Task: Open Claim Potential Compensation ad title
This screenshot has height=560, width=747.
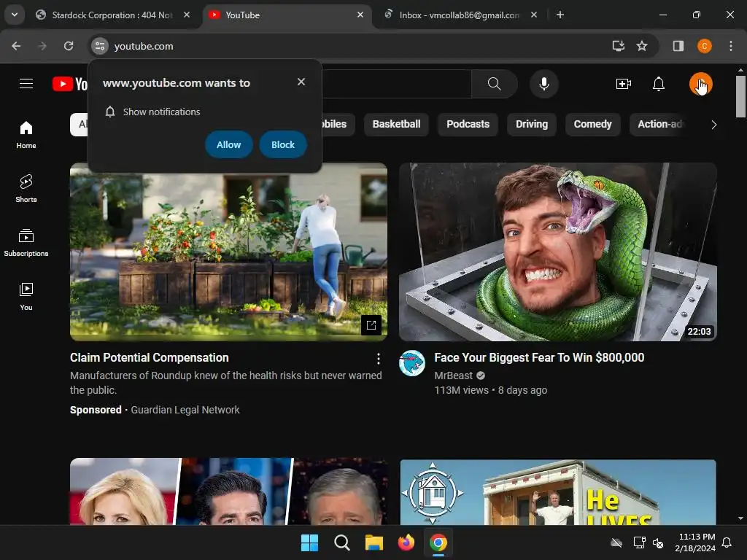Action: coord(149,357)
